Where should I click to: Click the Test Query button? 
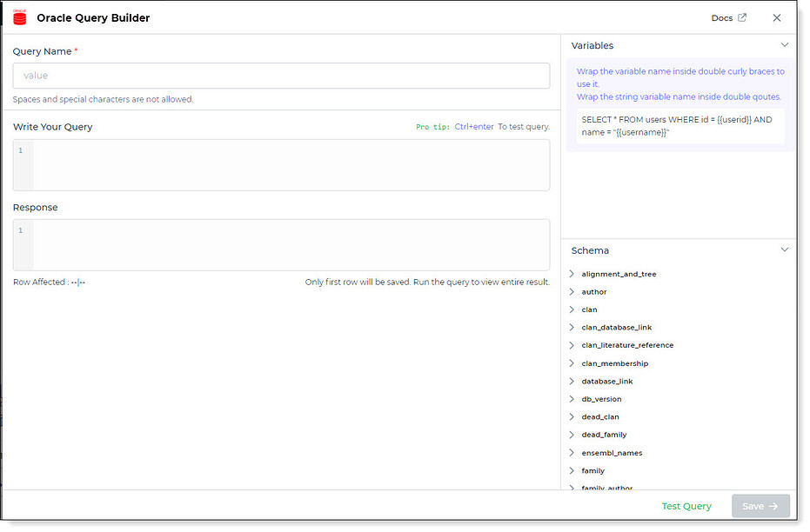click(686, 506)
